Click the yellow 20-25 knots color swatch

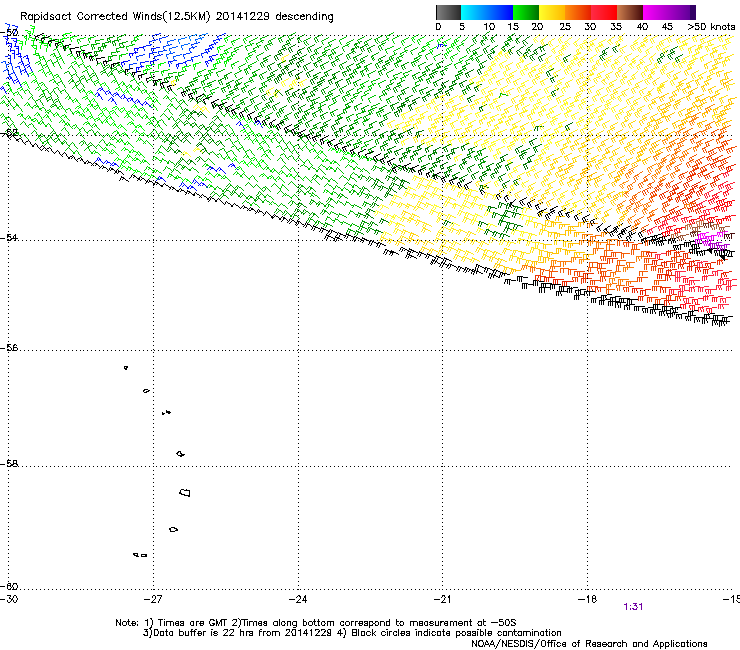(x=552, y=12)
